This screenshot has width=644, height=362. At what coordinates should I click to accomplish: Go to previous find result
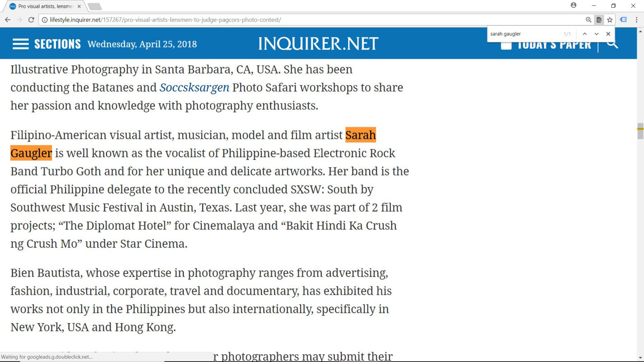click(x=584, y=34)
